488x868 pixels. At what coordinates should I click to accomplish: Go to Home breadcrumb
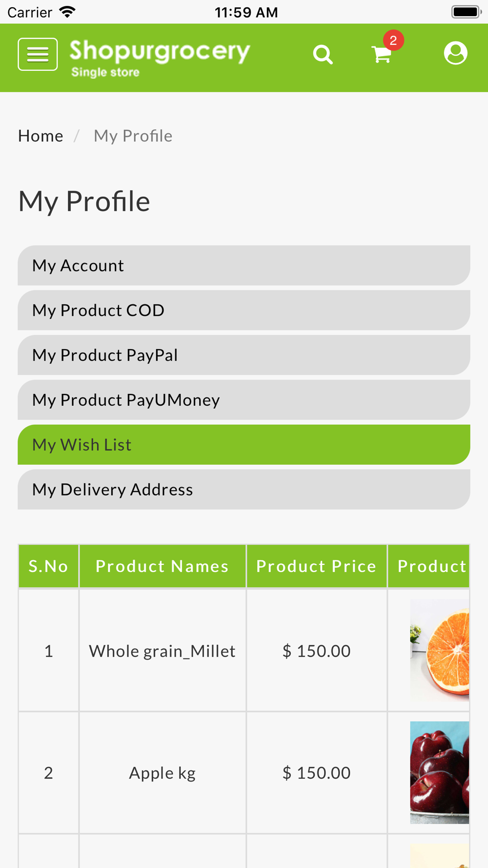[x=41, y=136]
